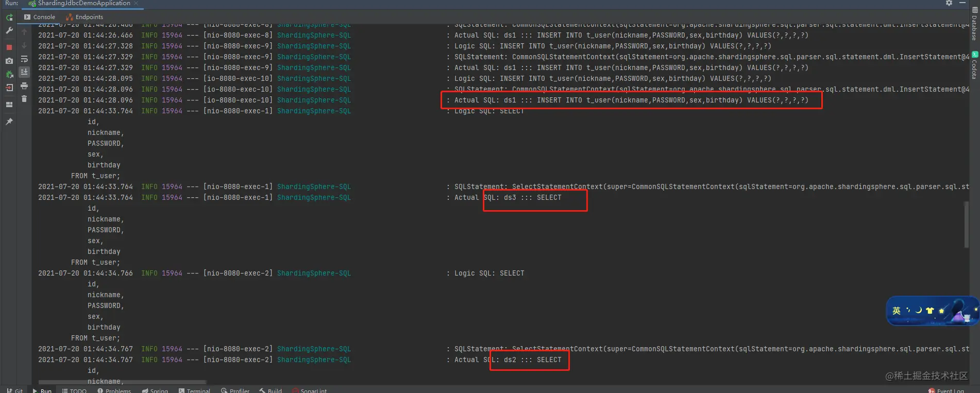Open the Terminal tool window
The height and width of the screenshot is (393, 980).
[194, 390]
